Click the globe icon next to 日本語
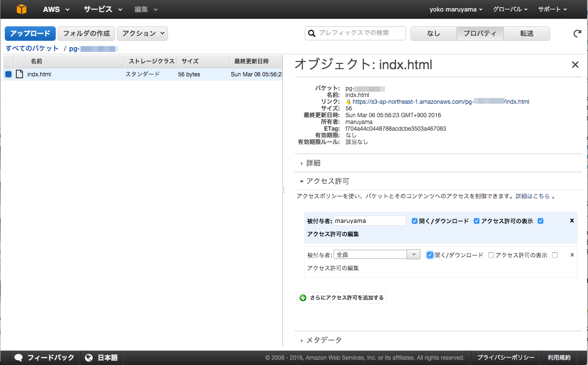Image resolution: width=588 pixels, height=365 pixels. [x=89, y=358]
